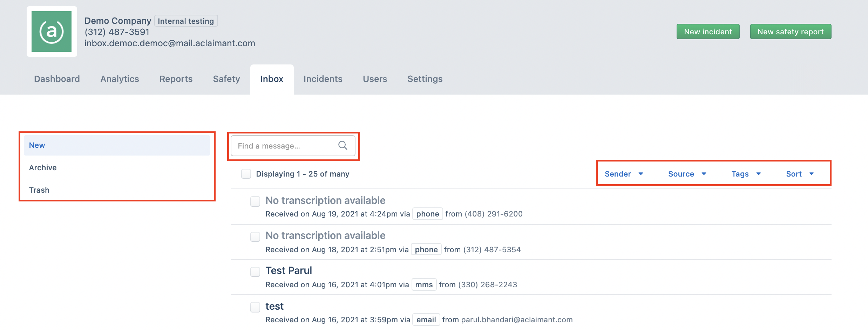The width and height of the screenshot is (868, 330).
Task: Select the Test Parul message checkbox
Action: (x=255, y=271)
